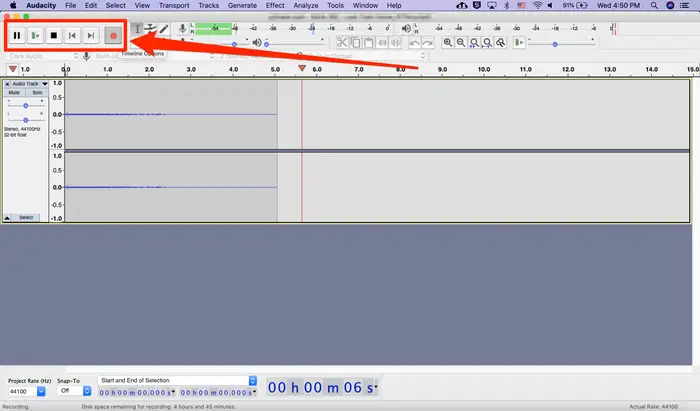The image size is (700, 411).
Task: Click the Undo arrow icon
Action: click(x=415, y=43)
